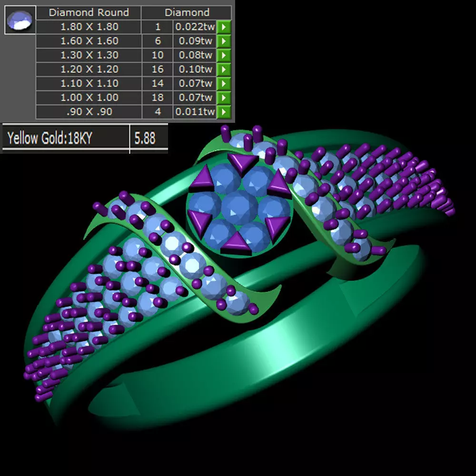Click green arrow for 1.20 X 1.20 row

point(224,69)
